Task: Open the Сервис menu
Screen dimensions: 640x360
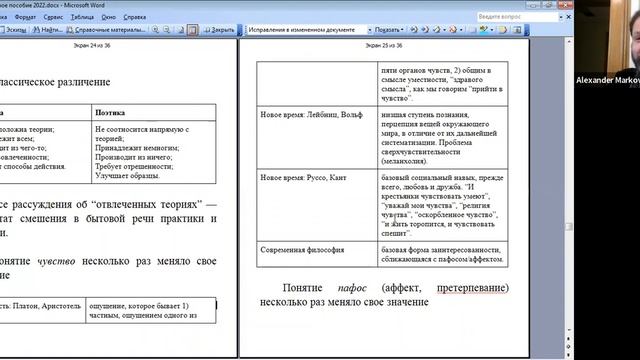Action: [53, 17]
